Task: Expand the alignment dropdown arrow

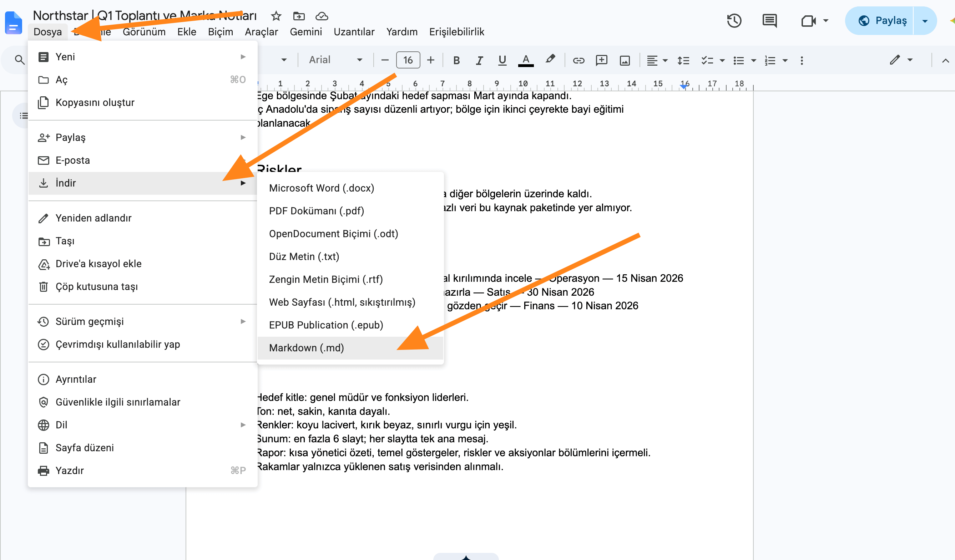Action: click(x=665, y=60)
